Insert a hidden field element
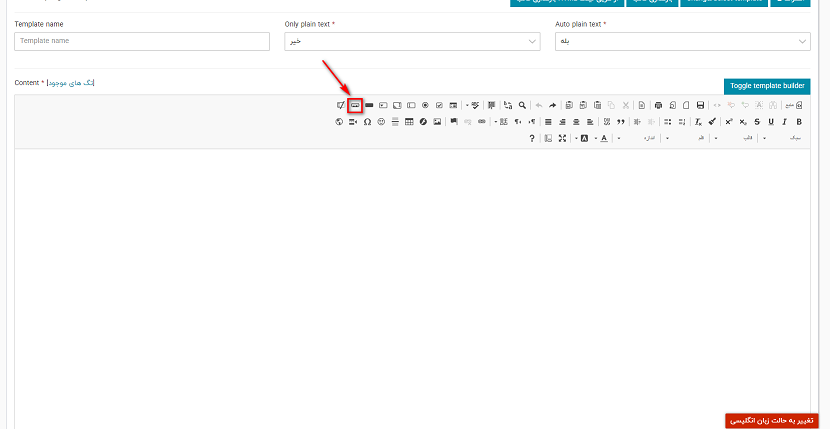Screen dimensions: 830x429 pos(341,105)
